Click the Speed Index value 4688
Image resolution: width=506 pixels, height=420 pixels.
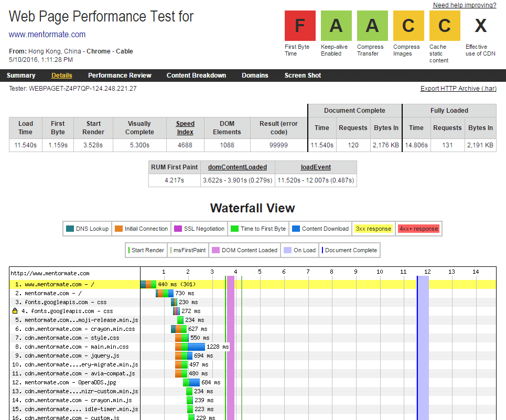[x=185, y=145]
